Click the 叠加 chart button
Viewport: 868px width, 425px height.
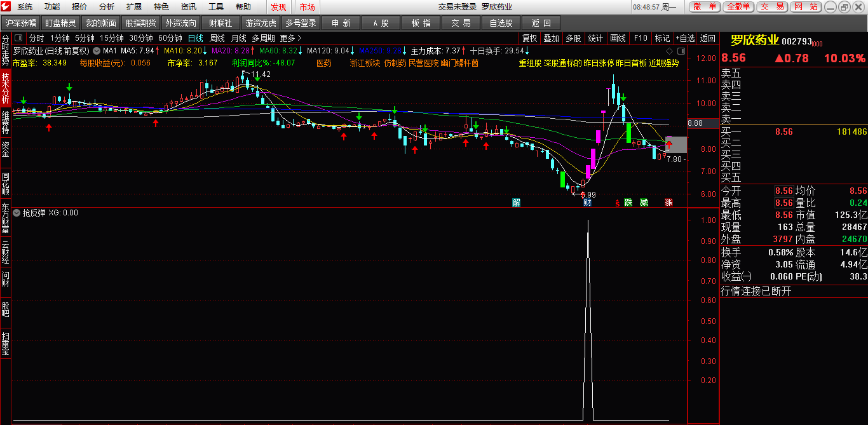tap(552, 38)
